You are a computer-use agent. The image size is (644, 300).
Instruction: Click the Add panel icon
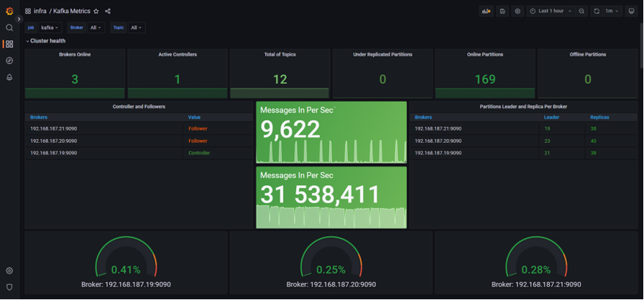tap(487, 11)
